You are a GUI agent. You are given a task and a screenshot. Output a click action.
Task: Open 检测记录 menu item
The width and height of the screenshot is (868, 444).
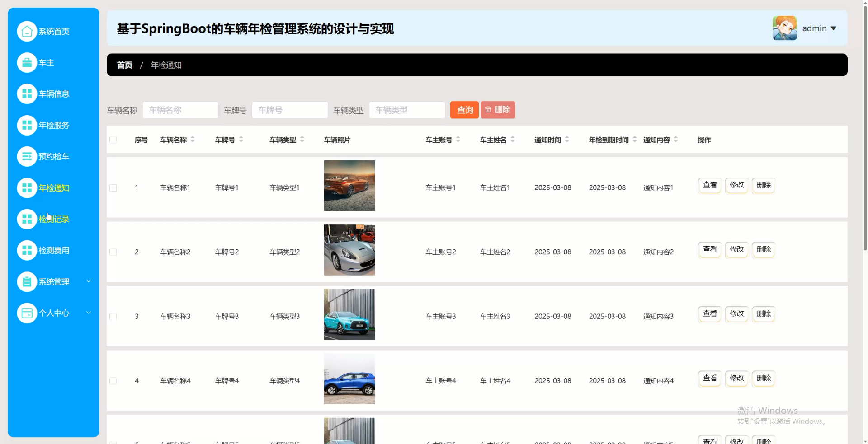point(54,219)
